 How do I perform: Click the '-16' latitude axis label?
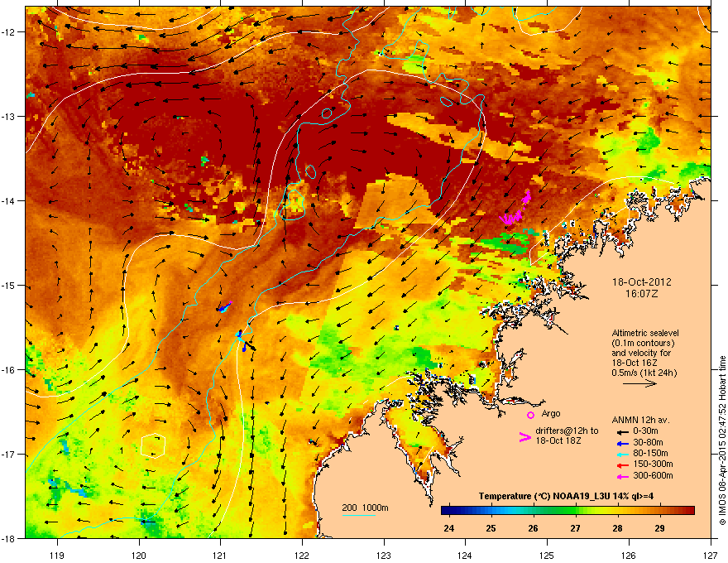pos(7,370)
